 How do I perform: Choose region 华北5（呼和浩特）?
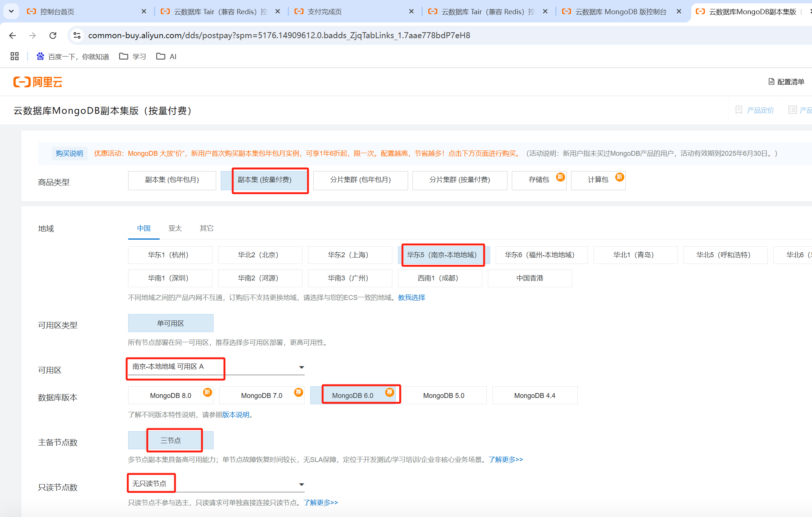point(725,255)
